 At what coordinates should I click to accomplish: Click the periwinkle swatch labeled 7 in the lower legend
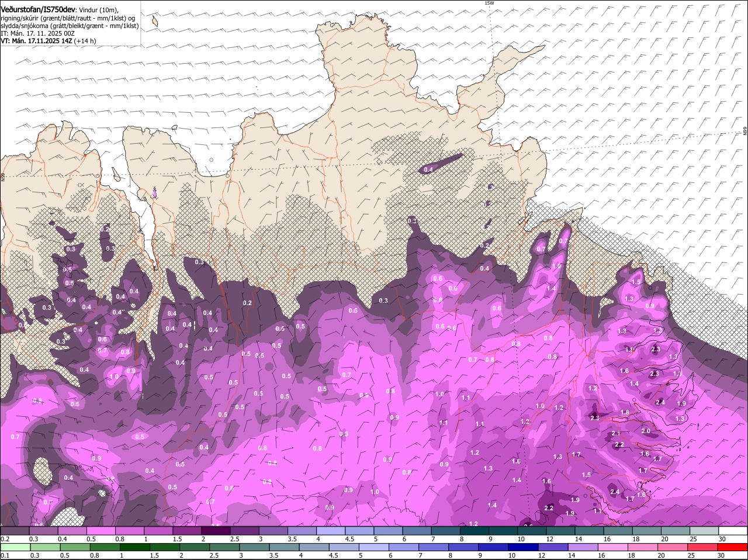(433, 547)
